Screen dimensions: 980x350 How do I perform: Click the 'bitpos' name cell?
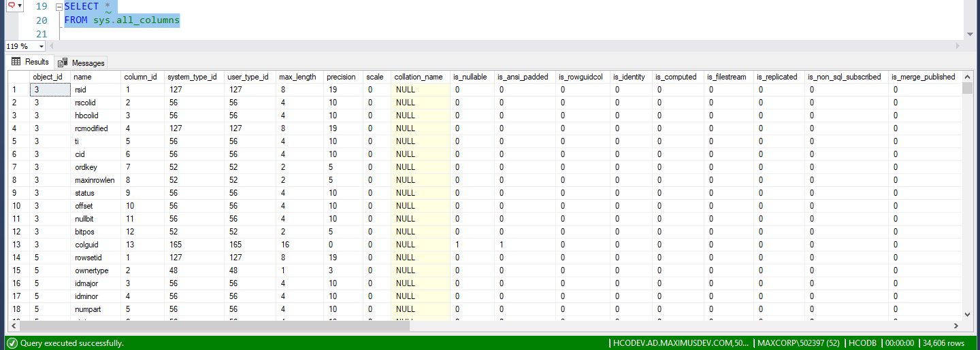coord(95,232)
